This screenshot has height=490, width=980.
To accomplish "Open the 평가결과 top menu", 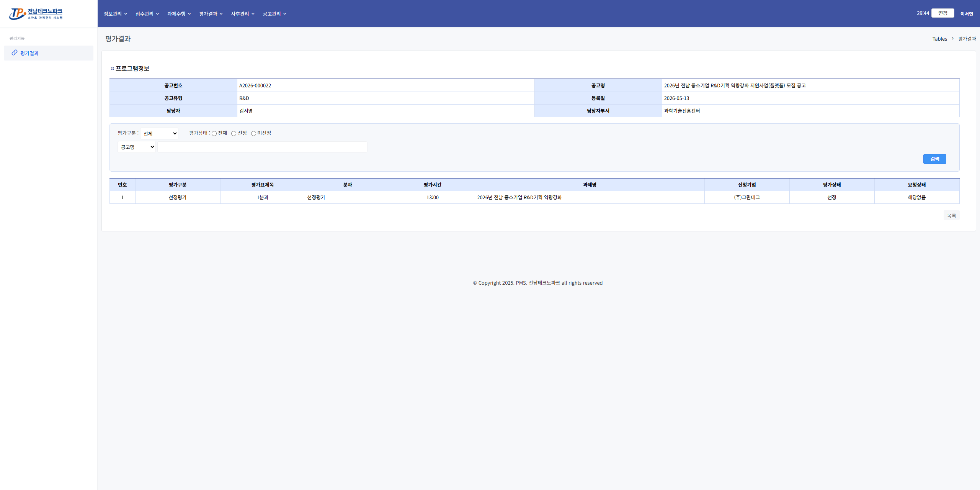I will coord(211,14).
